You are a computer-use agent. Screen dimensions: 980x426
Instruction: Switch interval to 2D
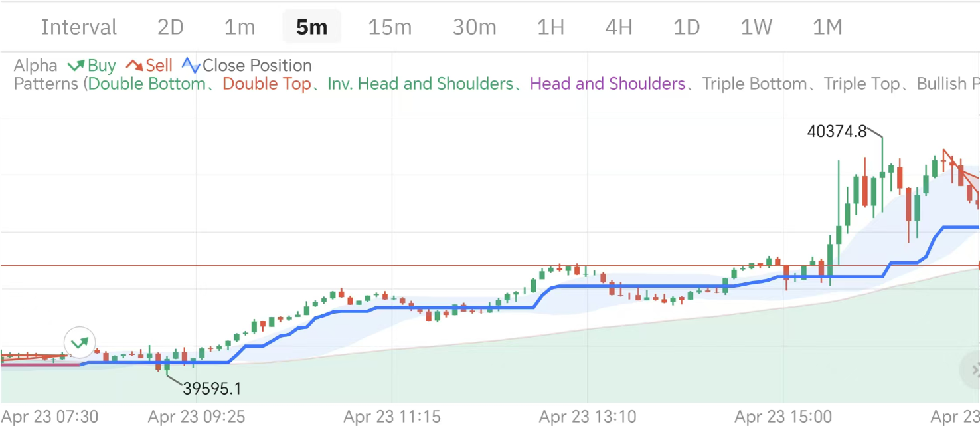click(171, 27)
